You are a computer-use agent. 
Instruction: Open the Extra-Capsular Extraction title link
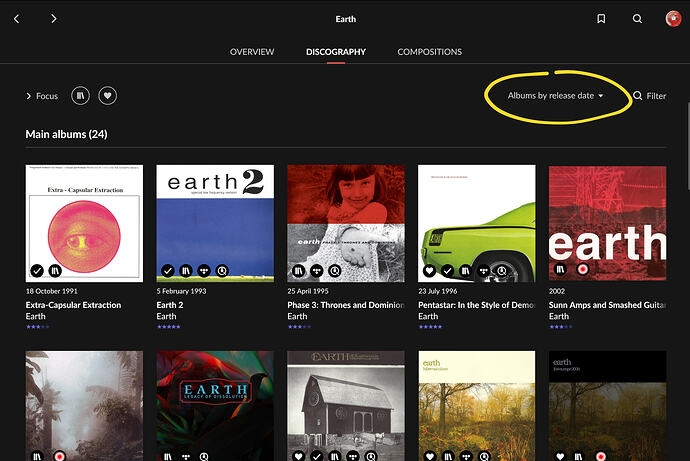coord(73,305)
